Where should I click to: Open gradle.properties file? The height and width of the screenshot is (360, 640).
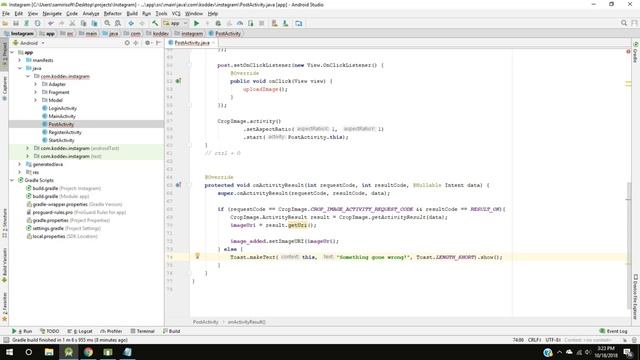[51, 220]
